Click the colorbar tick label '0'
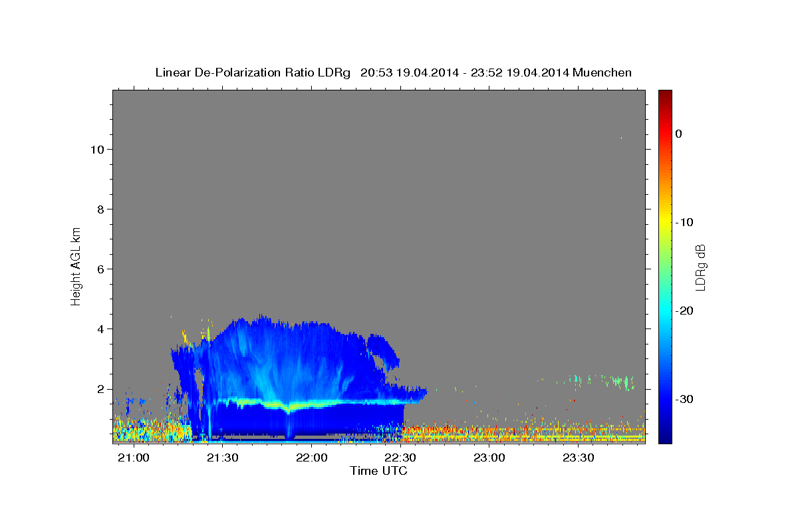This screenshot has width=798, height=532. [x=678, y=134]
